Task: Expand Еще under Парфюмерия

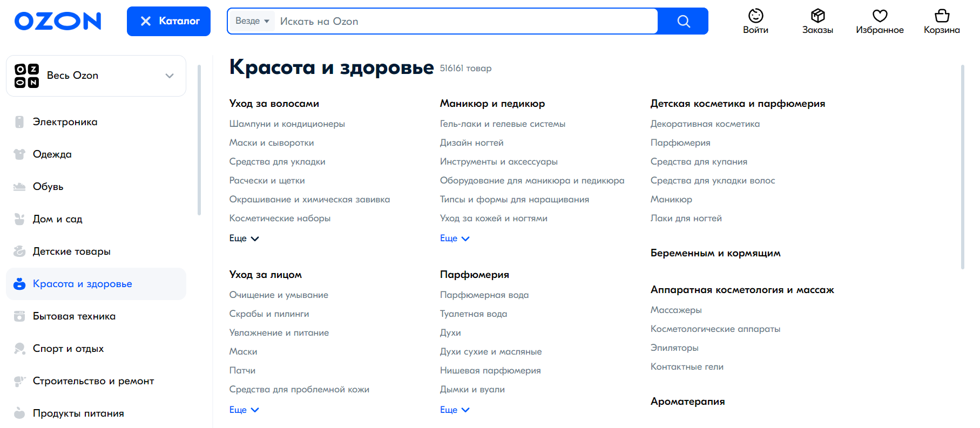Action: pos(455,410)
